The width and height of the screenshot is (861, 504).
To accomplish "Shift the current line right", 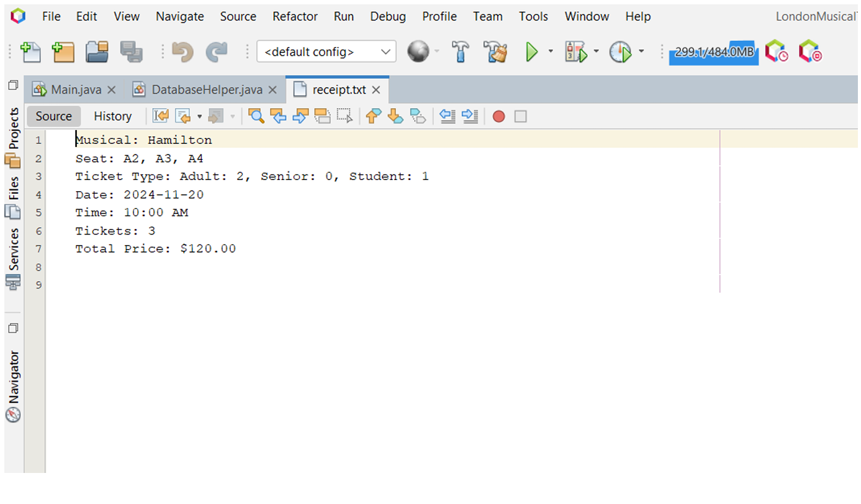I will (469, 116).
